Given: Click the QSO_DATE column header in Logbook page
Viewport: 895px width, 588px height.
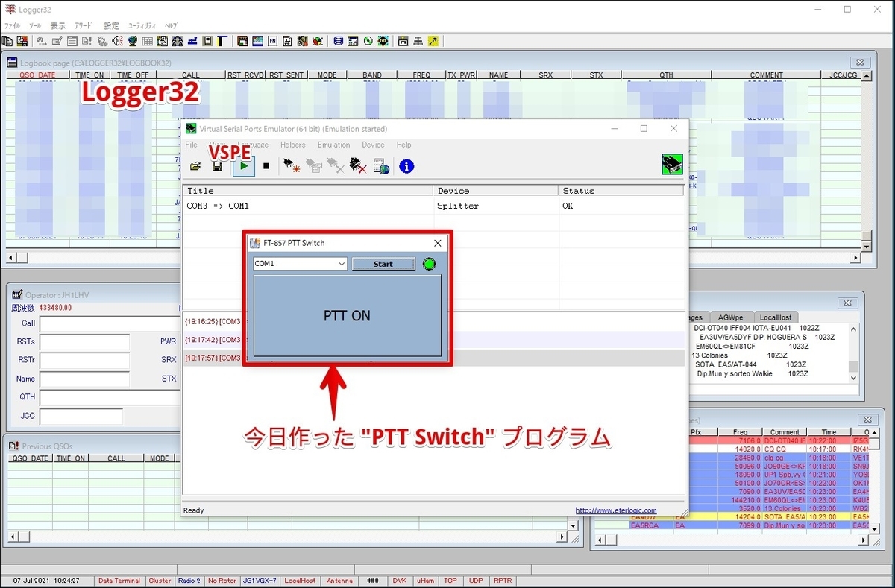Looking at the screenshot, I should [x=37, y=75].
